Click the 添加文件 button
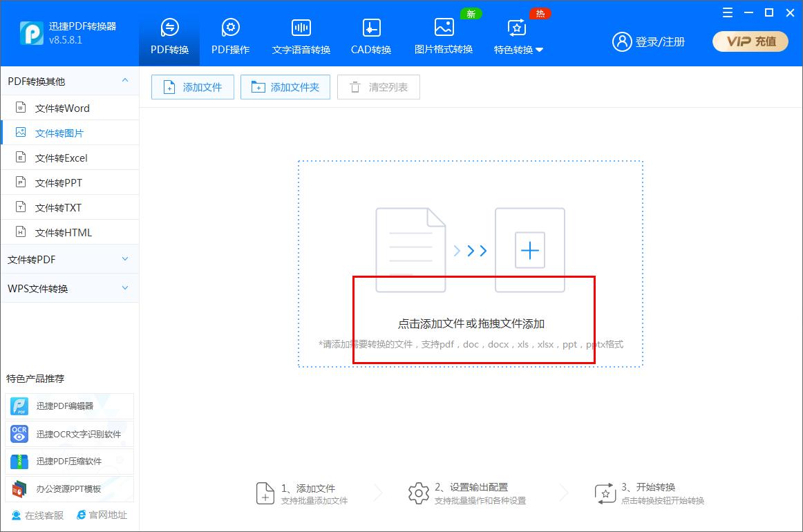Screen dimensions: 803x532 pyautogui.click(x=192, y=87)
